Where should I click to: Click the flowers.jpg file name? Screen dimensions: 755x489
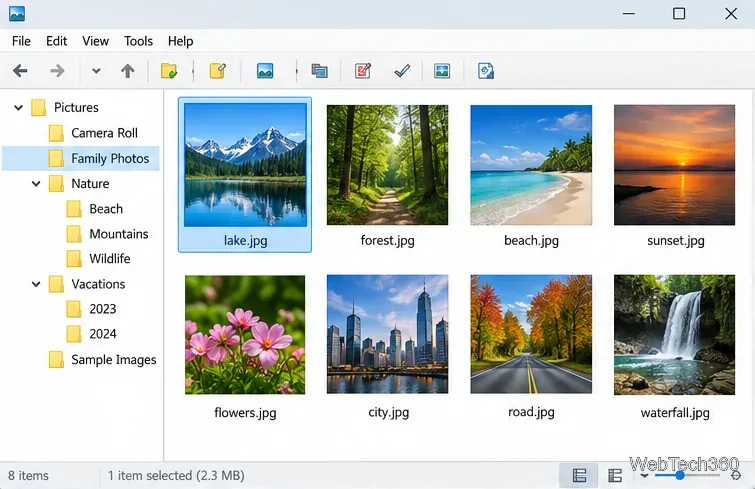pos(245,412)
